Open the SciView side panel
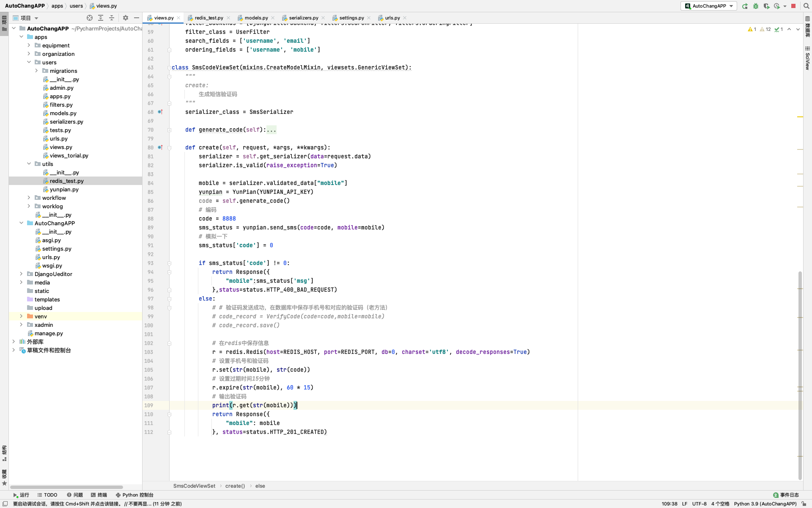 (807, 58)
